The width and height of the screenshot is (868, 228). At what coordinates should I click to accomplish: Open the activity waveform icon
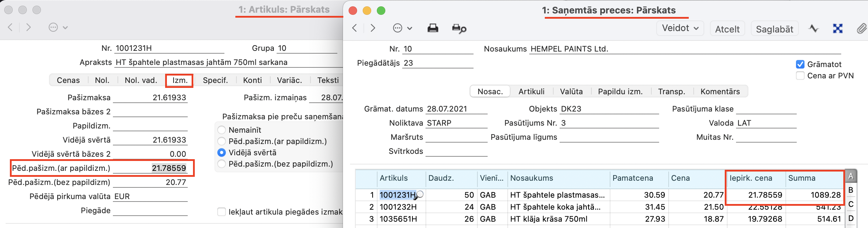814,29
